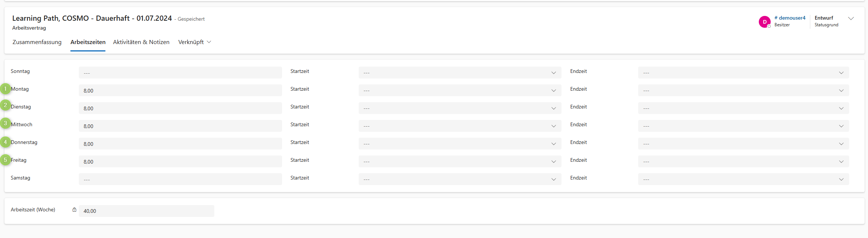Open the Freitag Startzeit dropdown
868x238 pixels.
coord(460,162)
